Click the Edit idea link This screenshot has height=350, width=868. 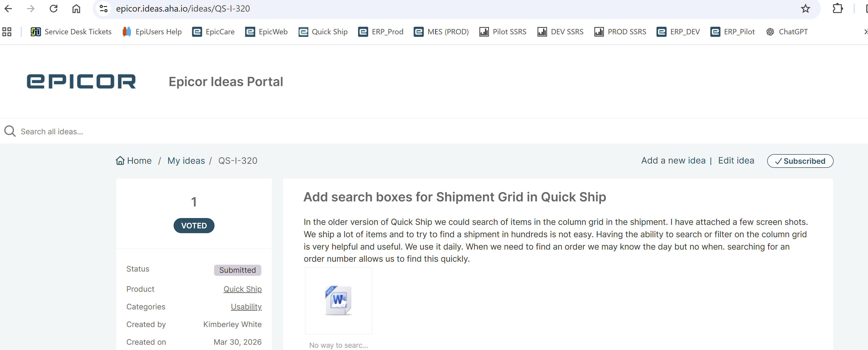[736, 160]
